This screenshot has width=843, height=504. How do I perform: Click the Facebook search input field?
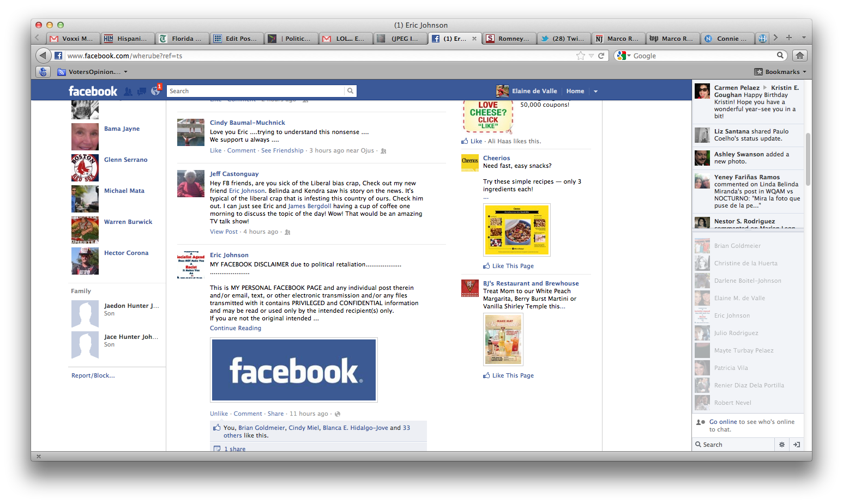coord(256,91)
